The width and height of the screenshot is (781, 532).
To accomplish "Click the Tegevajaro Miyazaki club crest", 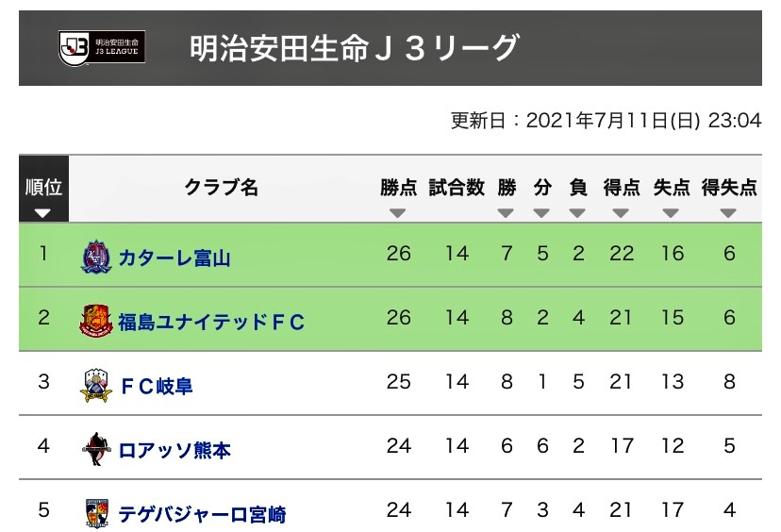I will tap(96, 513).
